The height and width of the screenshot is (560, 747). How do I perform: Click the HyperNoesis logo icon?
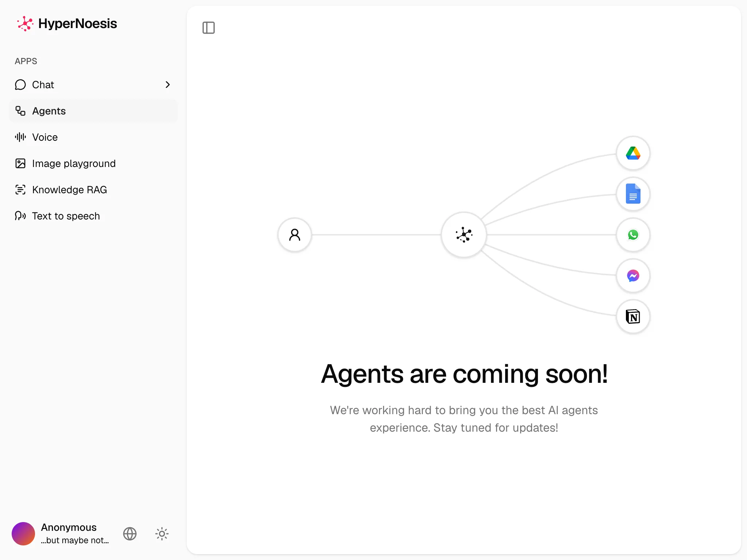(25, 24)
